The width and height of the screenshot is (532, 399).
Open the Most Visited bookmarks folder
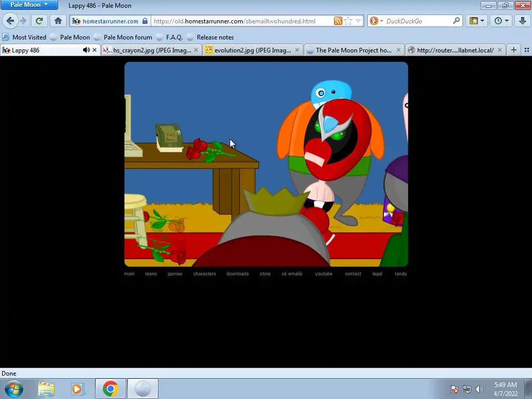(24, 37)
